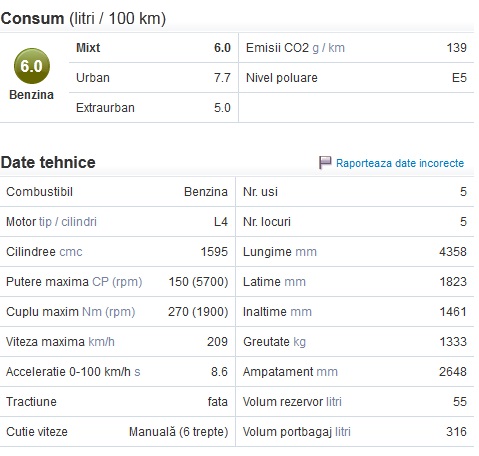Click the Extraurban consumption value 5.0
The height and width of the screenshot is (456, 479).
[222, 108]
